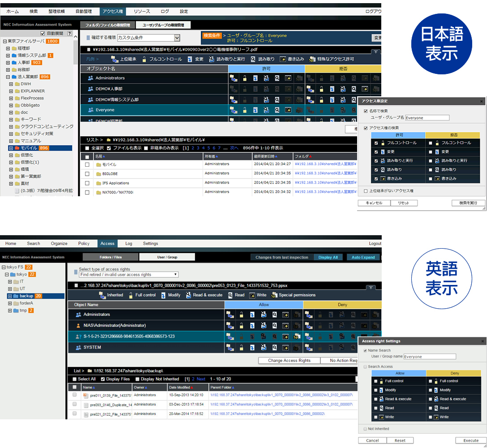Toggle the 自動展開 checkbox
Screen dimensions: 487x448
[x=43, y=34]
